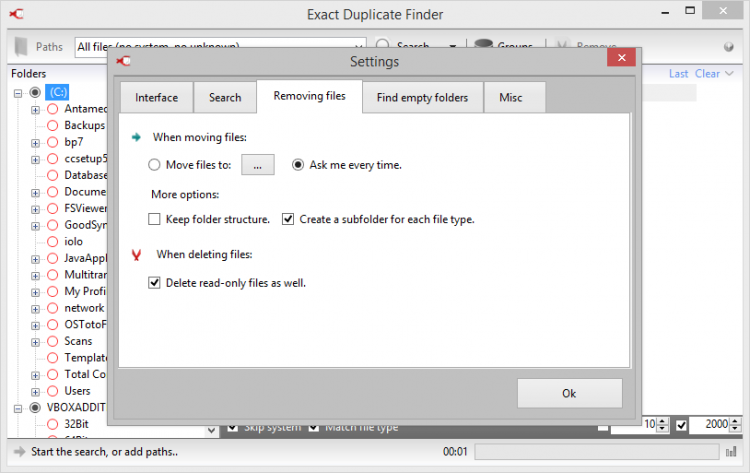Open the Find empty folders tab
Screen dimensions: 750x473
(422, 98)
